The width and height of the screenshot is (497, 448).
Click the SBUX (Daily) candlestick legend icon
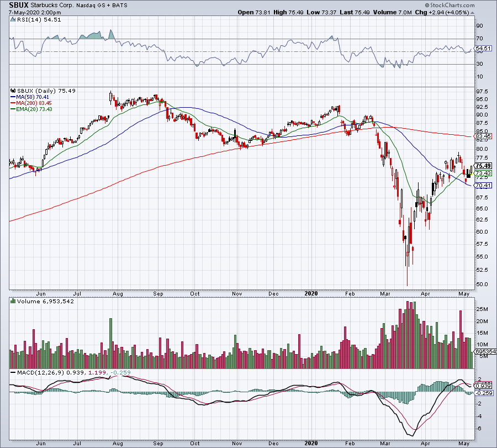13,91
